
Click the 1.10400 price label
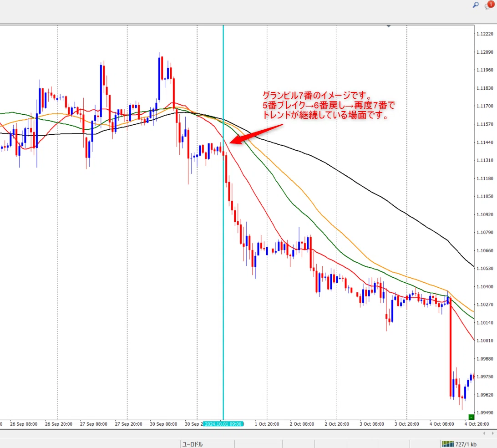(x=485, y=287)
